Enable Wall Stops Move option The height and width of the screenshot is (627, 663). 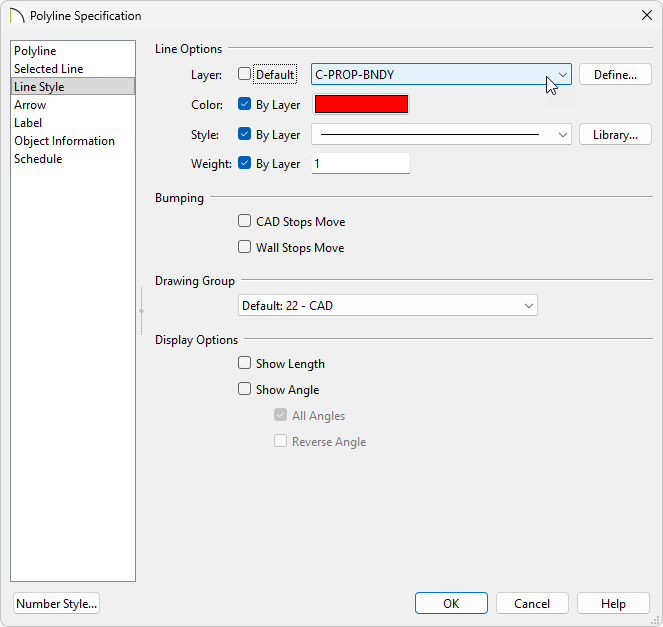(x=245, y=248)
